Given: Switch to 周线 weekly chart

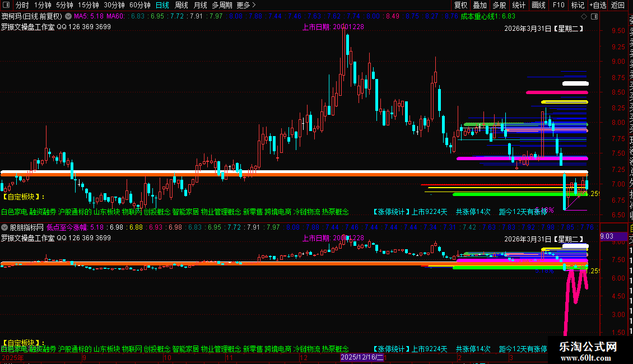Looking at the screenshot, I should point(181,5).
